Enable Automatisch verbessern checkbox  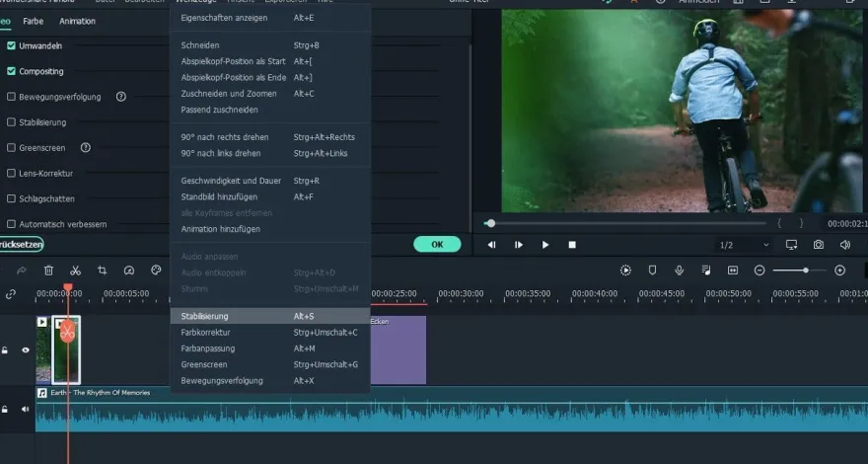11,224
